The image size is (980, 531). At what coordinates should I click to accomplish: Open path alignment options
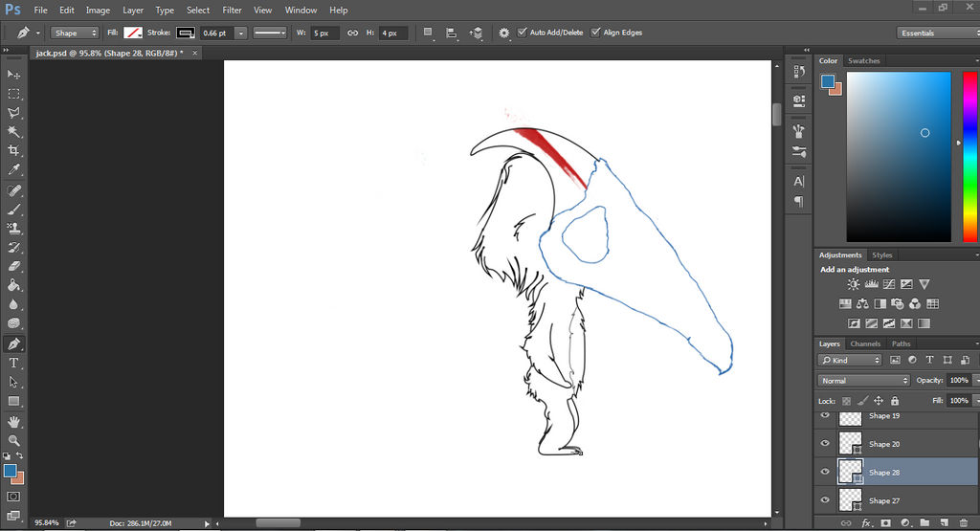coord(452,33)
